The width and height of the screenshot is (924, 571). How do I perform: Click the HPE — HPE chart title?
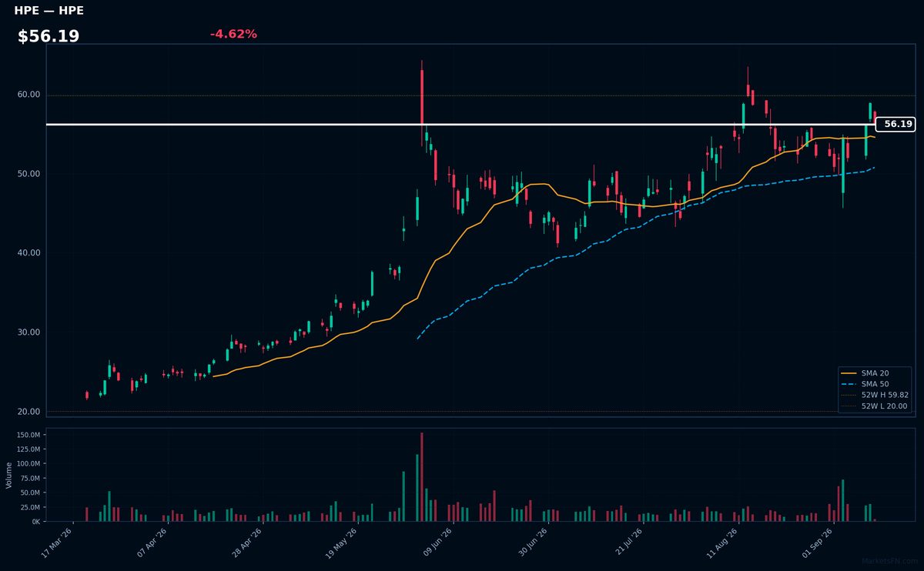pyautogui.click(x=49, y=11)
